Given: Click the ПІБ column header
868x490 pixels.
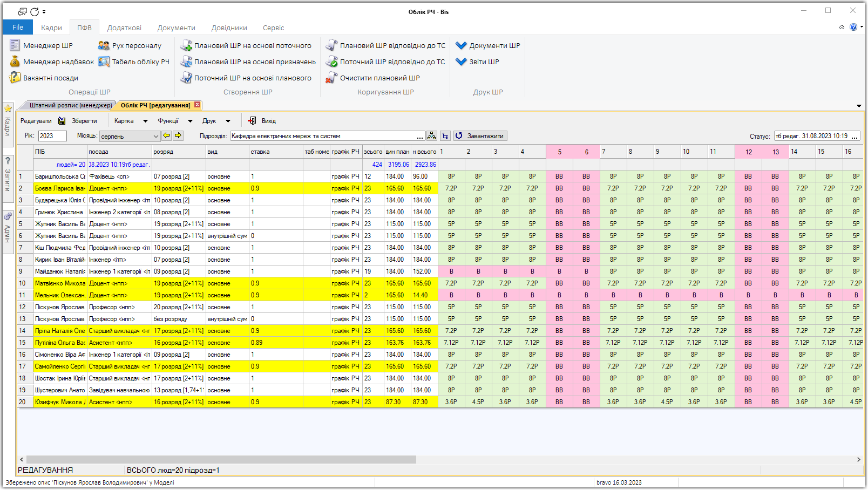Looking at the screenshot, I should (60, 152).
